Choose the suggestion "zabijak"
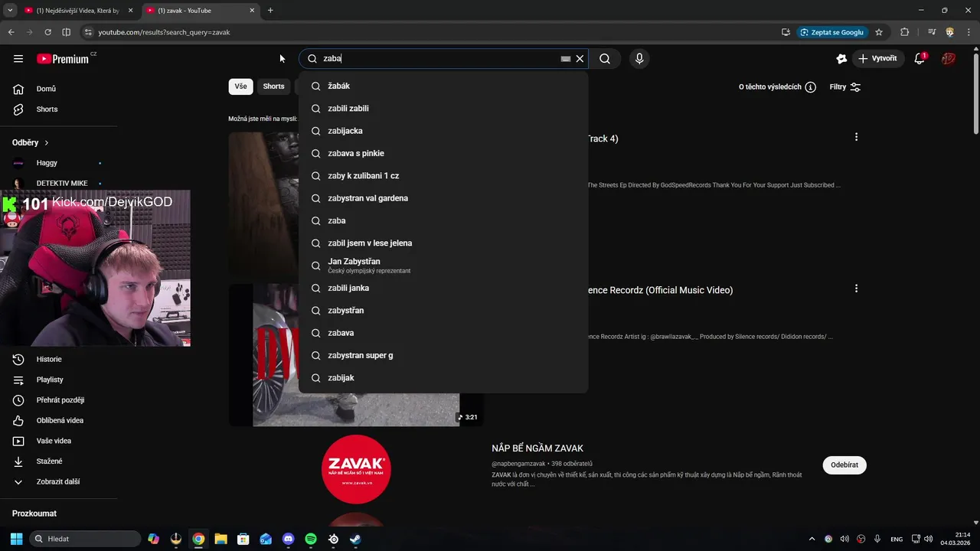This screenshot has height=551, width=980. point(443,378)
